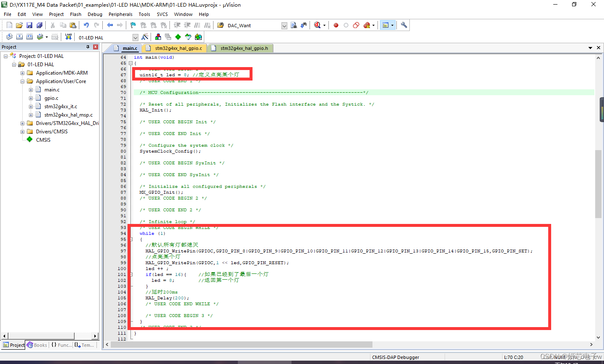Open the Pack Installer icon
Image resolution: width=604 pixels, height=364 pixels.
point(198,37)
